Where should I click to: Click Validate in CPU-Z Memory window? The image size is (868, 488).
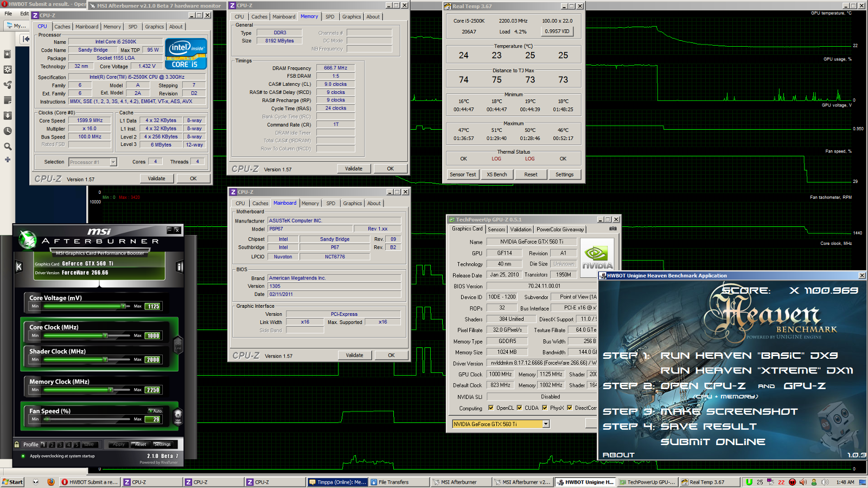pyautogui.click(x=354, y=169)
